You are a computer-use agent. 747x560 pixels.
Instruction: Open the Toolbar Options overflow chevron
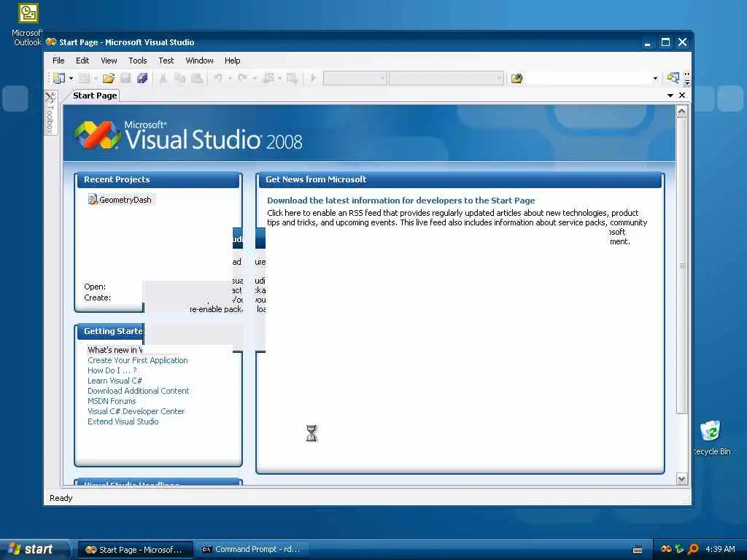click(687, 79)
